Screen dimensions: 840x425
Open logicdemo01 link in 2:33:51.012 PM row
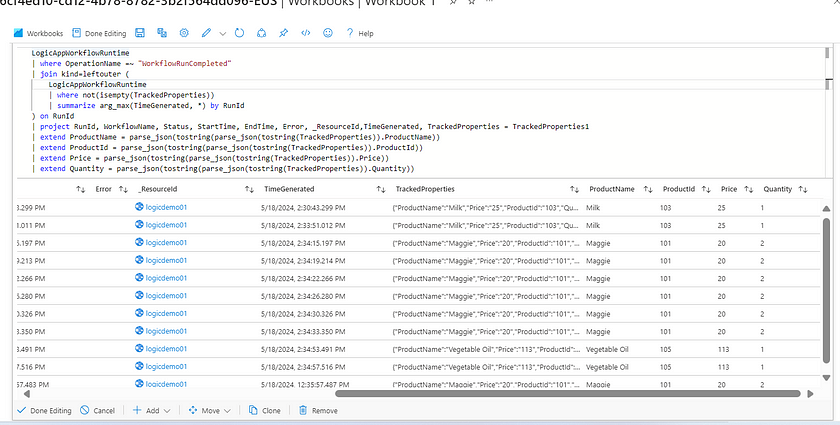166,225
